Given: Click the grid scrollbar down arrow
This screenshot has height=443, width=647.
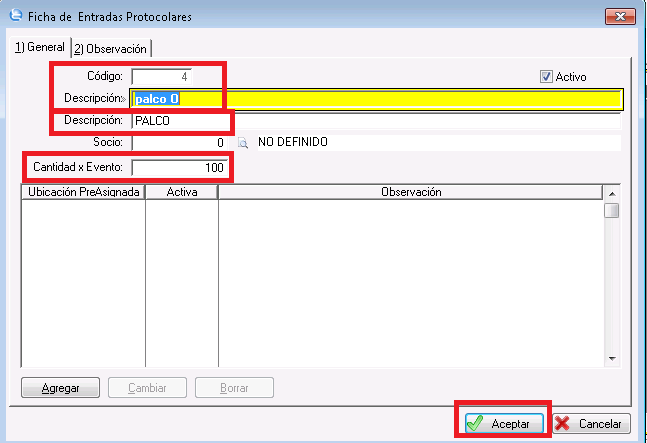Looking at the screenshot, I should pos(611,358).
